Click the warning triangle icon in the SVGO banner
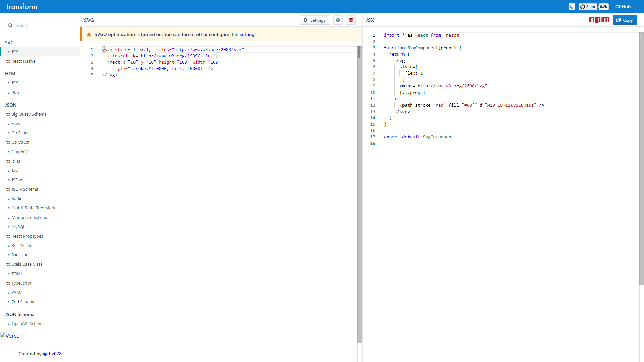This screenshot has height=362, width=644. coord(89,35)
